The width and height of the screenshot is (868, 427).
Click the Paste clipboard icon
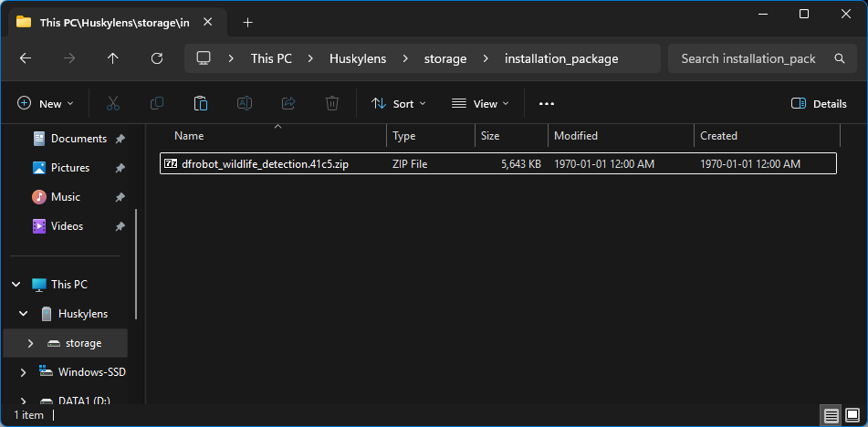click(201, 104)
